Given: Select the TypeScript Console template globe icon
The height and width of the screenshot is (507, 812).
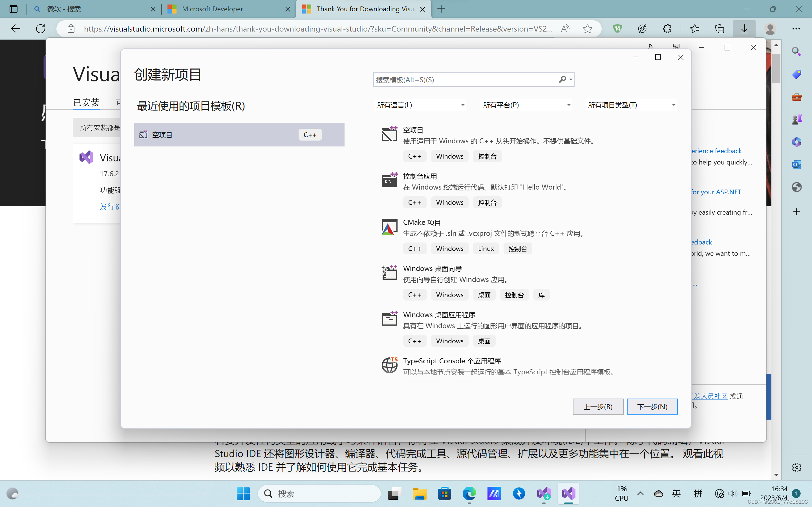Looking at the screenshot, I should (x=389, y=365).
